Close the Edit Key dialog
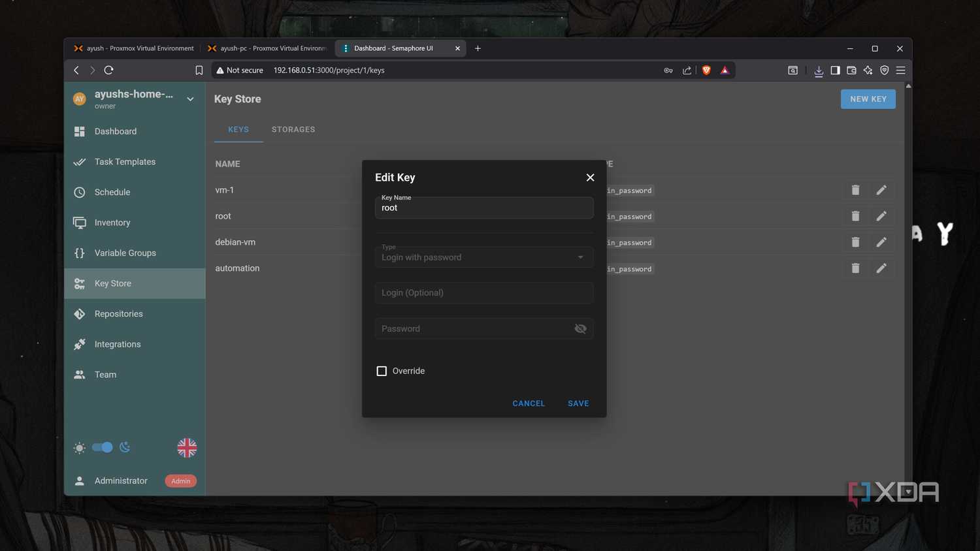 590,178
